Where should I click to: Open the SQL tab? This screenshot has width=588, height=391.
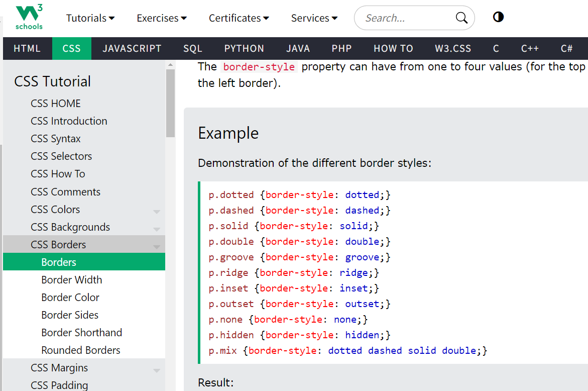coord(193,48)
